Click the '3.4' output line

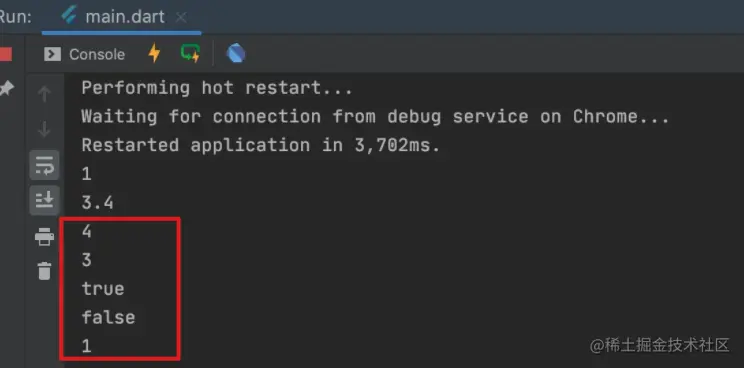[98, 203]
